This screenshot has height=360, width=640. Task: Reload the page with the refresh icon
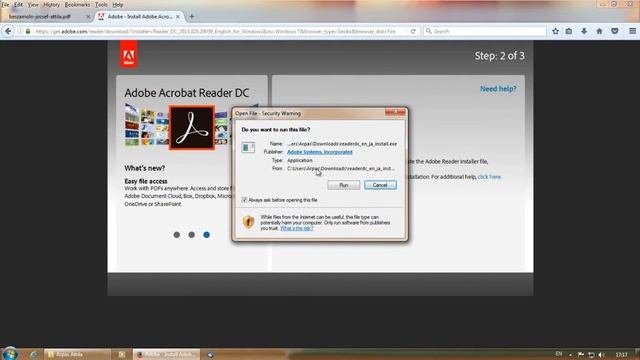click(x=413, y=31)
